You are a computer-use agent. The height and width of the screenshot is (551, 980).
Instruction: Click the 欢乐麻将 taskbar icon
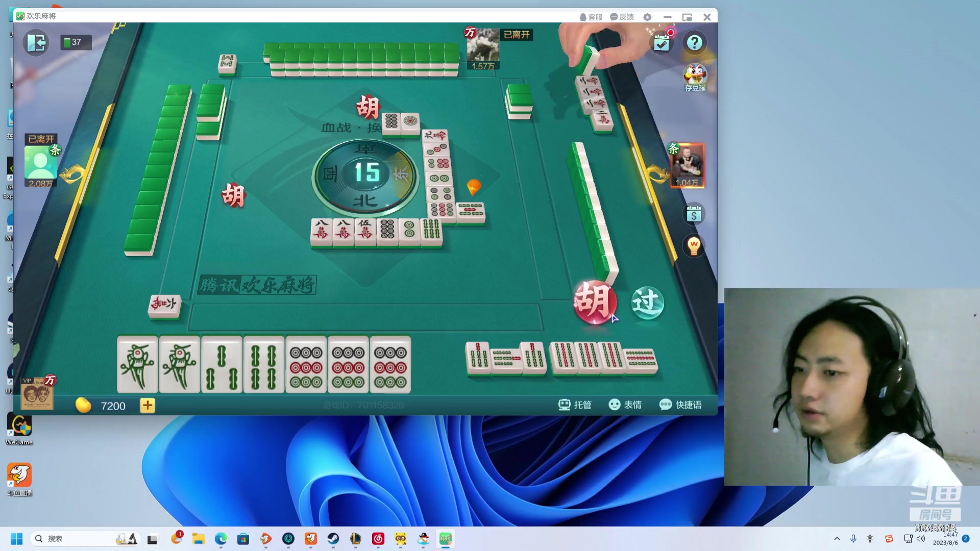pyautogui.click(x=446, y=539)
